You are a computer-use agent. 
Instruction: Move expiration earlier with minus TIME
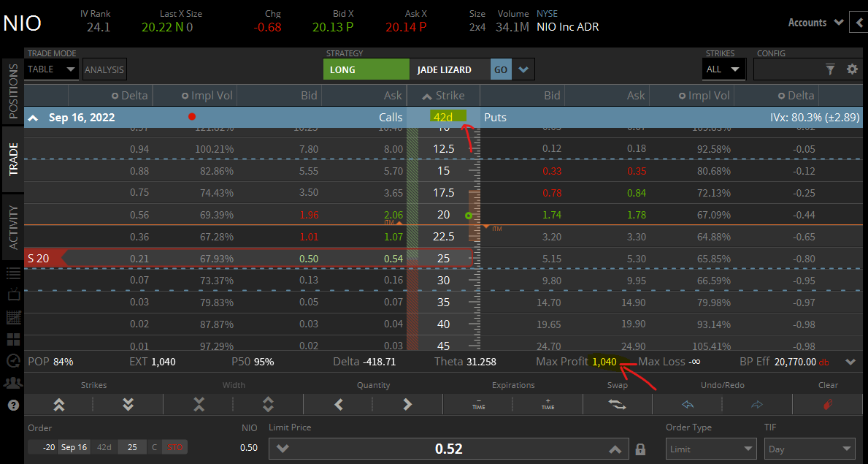[478, 404]
